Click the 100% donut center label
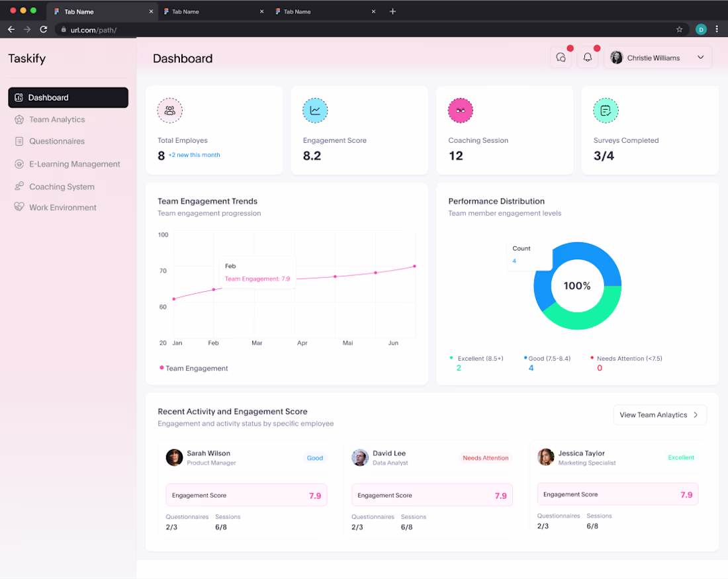The height and width of the screenshot is (579, 728). 577,286
